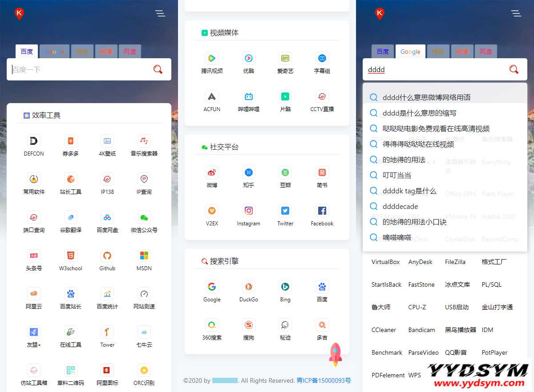Open the CCleaner software link
The width and height of the screenshot is (534, 392).
(384, 330)
